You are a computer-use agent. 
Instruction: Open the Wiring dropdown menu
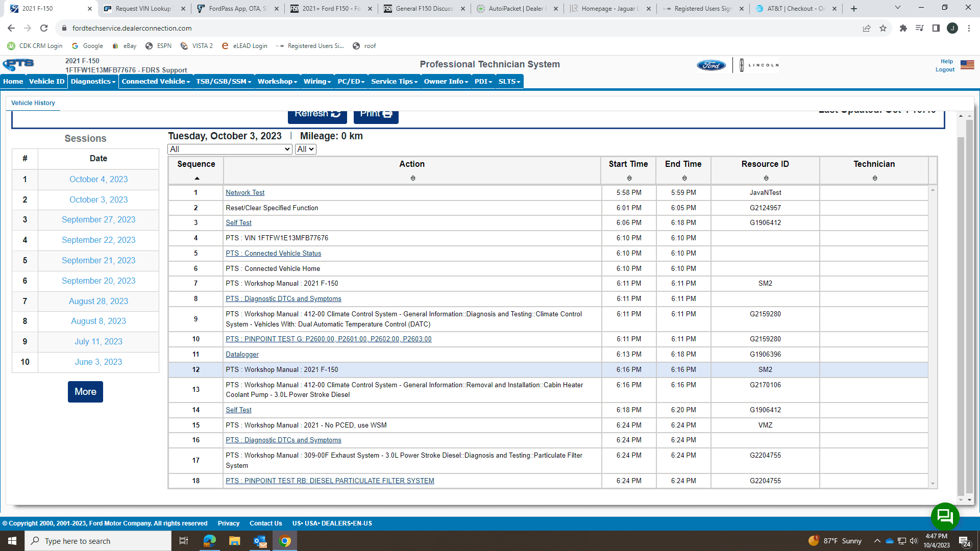pos(317,82)
